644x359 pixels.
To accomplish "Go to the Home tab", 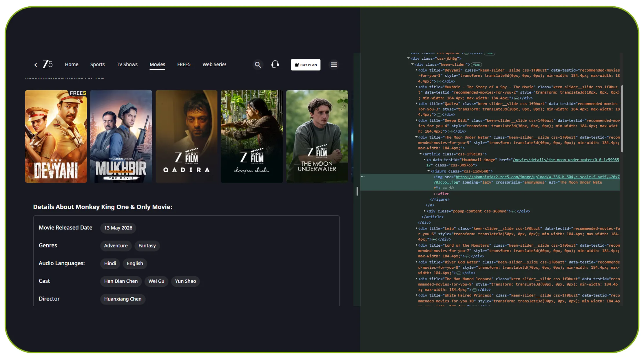I will point(72,64).
